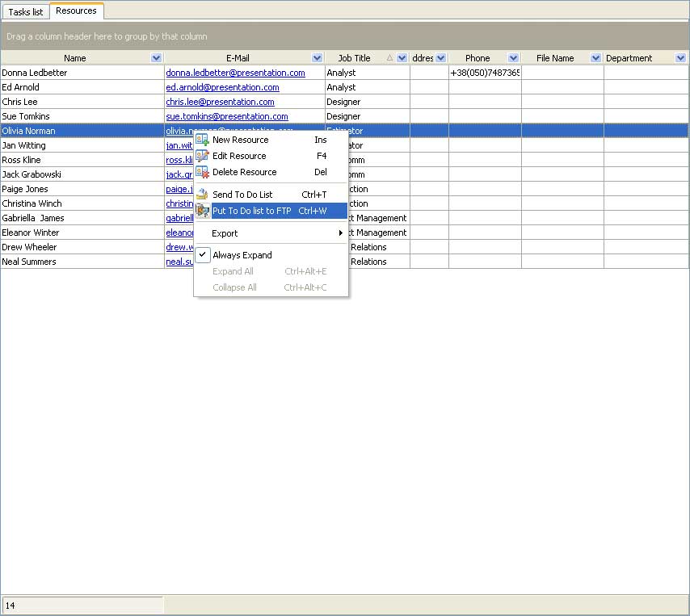Click the Delete Resource icon
The width and height of the screenshot is (690, 616).
point(203,172)
